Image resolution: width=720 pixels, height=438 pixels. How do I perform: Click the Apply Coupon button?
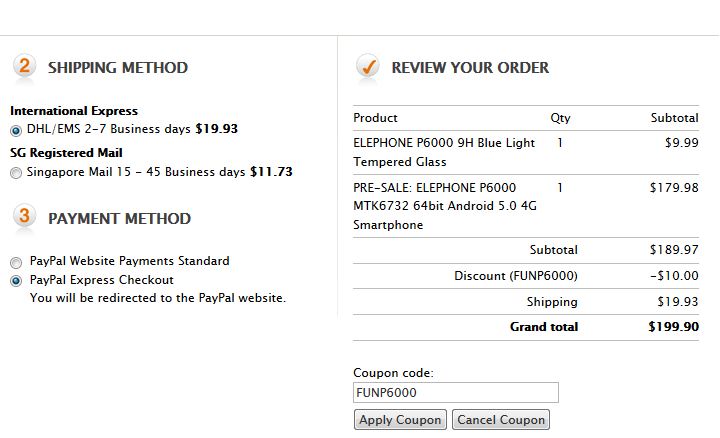pos(400,420)
